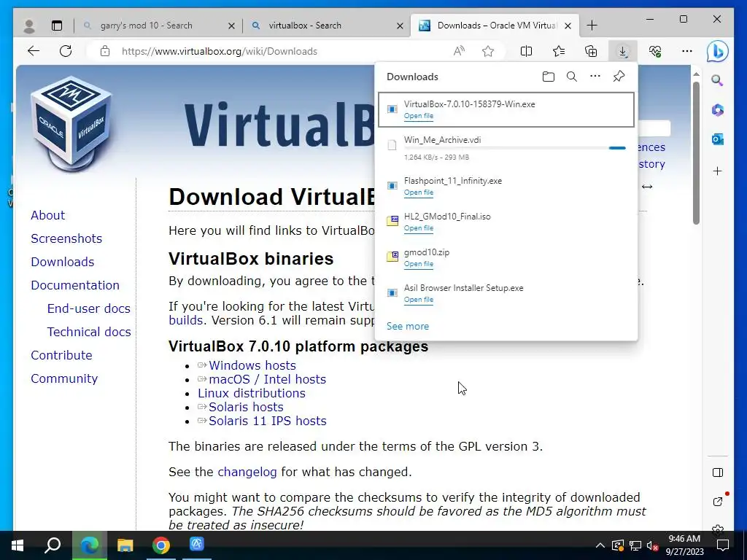
Task: Pin the Downloads panel
Action: pyautogui.click(x=619, y=76)
